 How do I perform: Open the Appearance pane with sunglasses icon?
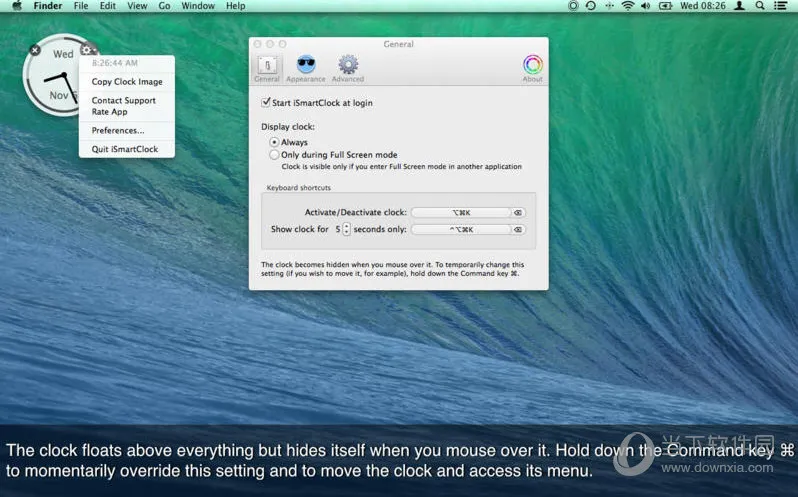point(306,69)
